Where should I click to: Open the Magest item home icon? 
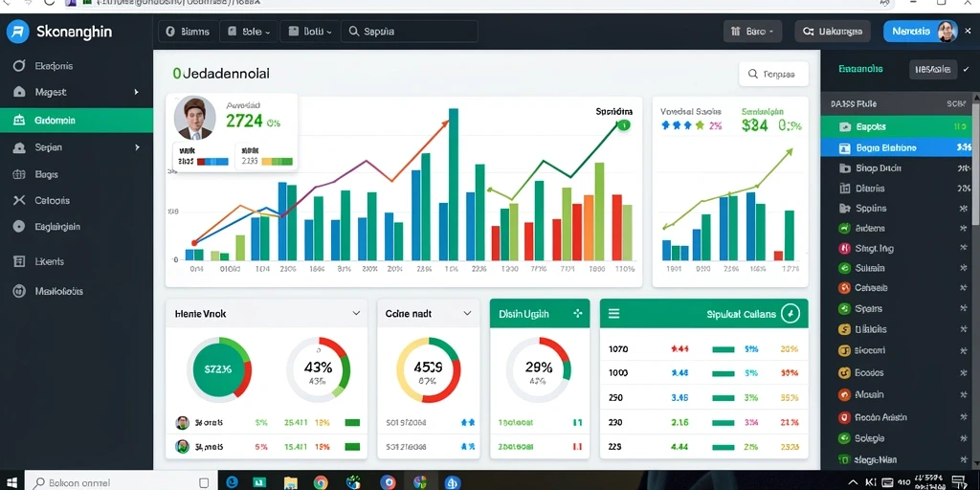(x=19, y=92)
